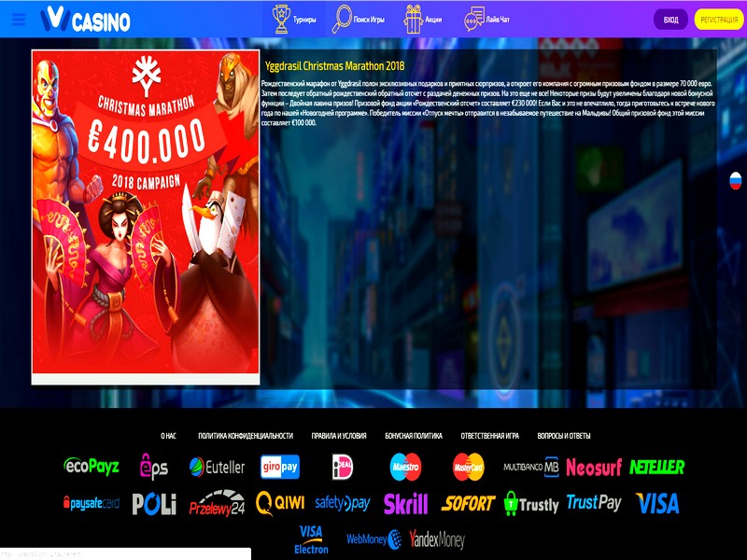
Task: Click the yellow Регистрация button
Action: coord(719,20)
